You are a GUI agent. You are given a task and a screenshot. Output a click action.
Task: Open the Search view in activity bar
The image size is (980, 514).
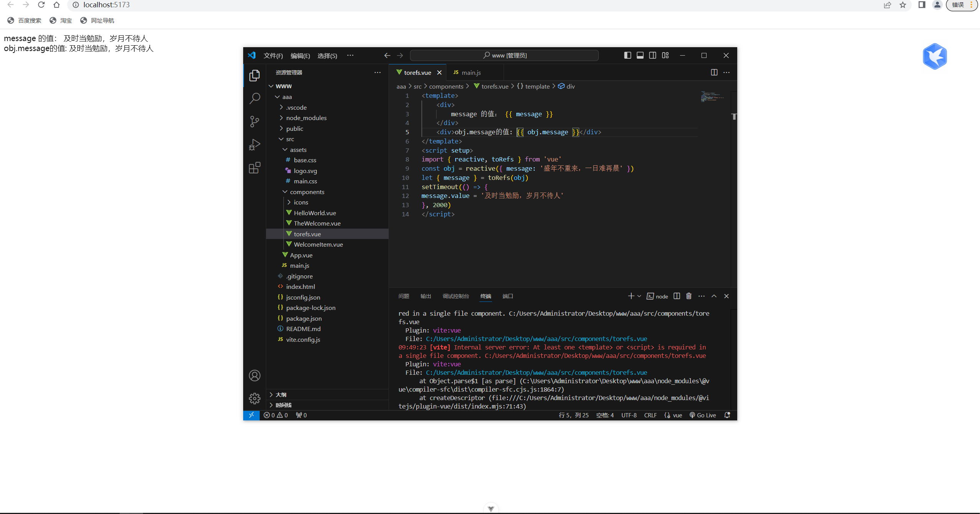click(x=254, y=99)
